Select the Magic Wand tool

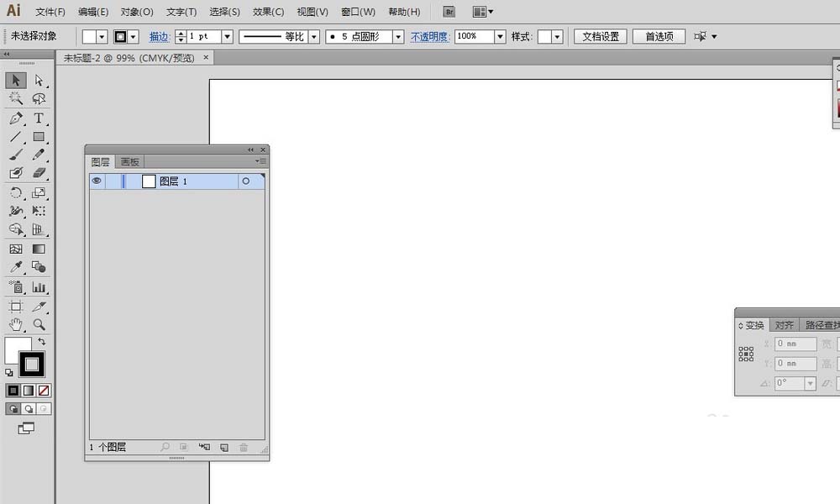point(15,98)
